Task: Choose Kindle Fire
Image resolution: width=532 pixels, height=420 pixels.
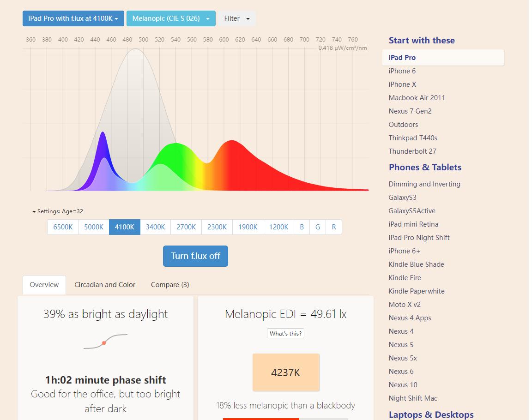Action: coord(405,278)
